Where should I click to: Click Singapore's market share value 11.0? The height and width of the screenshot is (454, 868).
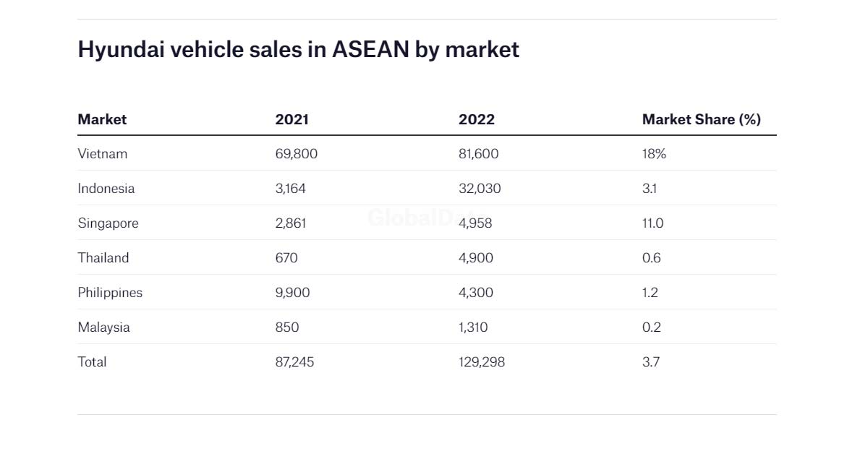tap(652, 223)
